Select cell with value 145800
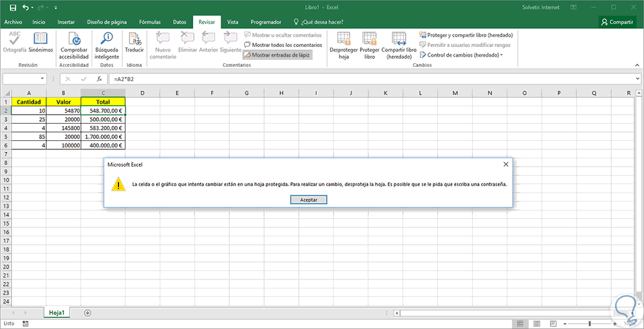This screenshot has height=329, width=644. 64,128
